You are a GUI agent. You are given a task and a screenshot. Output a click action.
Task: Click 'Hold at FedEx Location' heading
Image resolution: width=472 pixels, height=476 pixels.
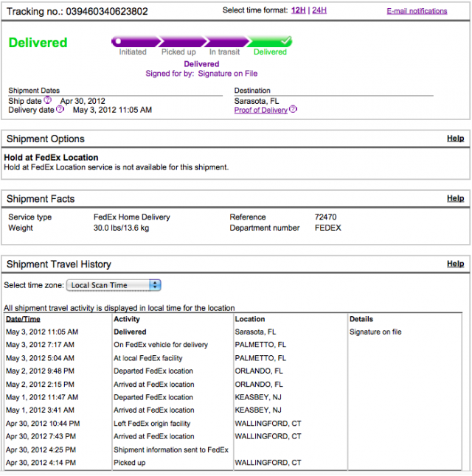(x=51, y=158)
